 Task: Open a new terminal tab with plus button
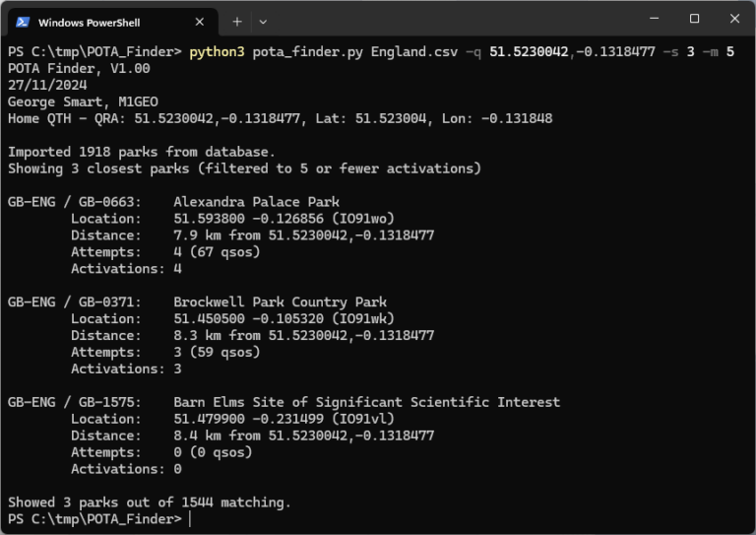click(x=236, y=22)
